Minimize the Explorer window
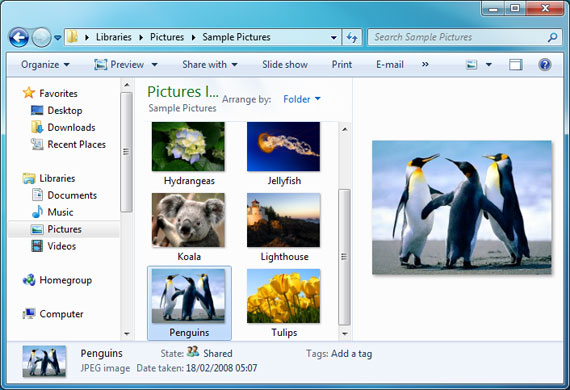The width and height of the screenshot is (570, 390). coord(493,8)
